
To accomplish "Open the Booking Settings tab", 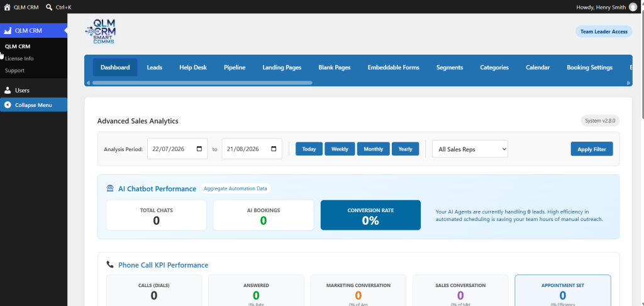I will click(589, 67).
